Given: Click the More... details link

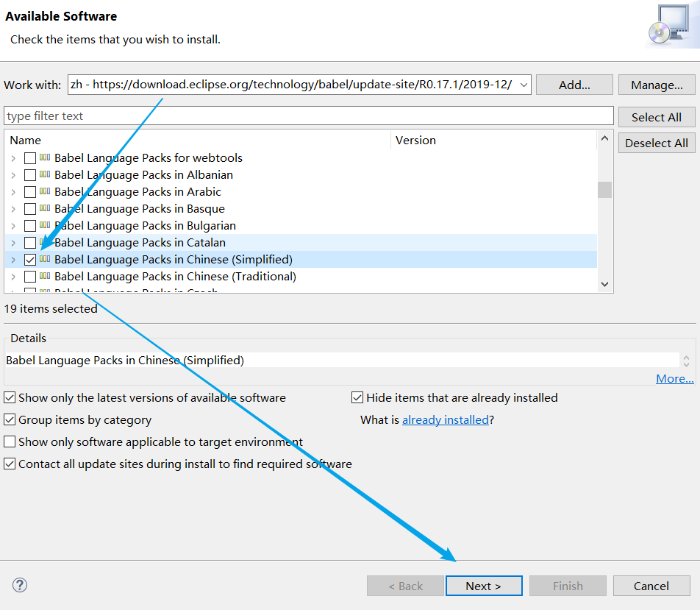Looking at the screenshot, I should coord(674,379).
